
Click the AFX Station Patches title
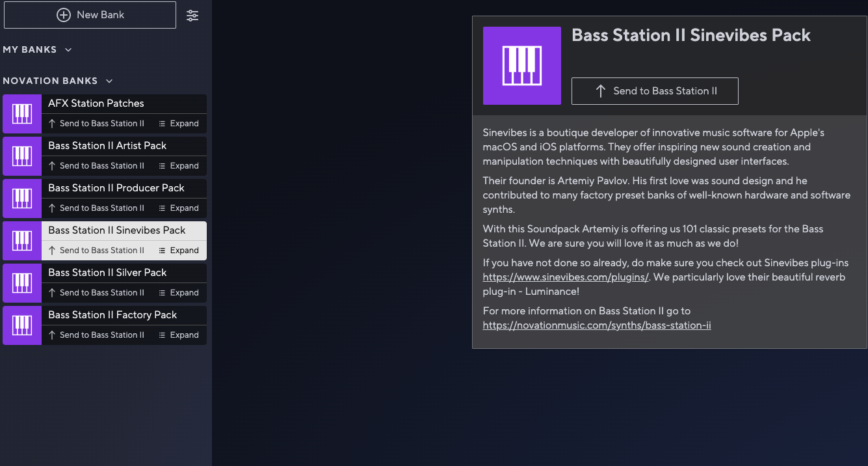click(96, 103)
